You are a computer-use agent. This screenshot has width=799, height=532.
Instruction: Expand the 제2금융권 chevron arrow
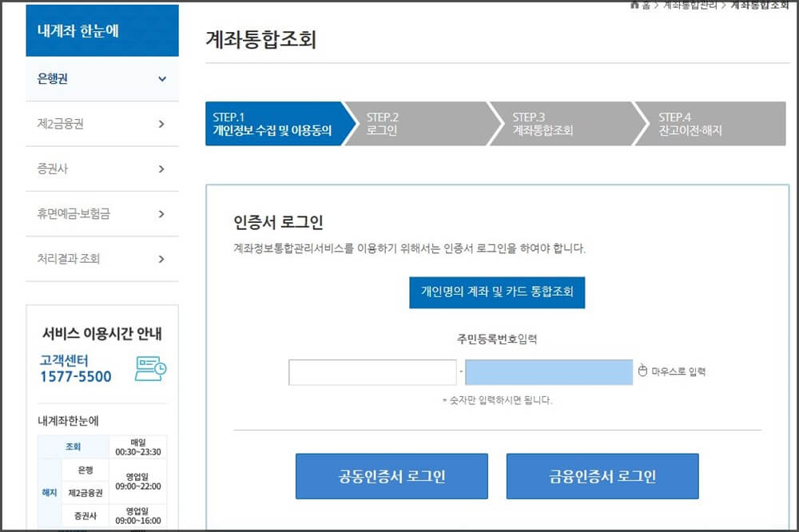click(161, 124)
